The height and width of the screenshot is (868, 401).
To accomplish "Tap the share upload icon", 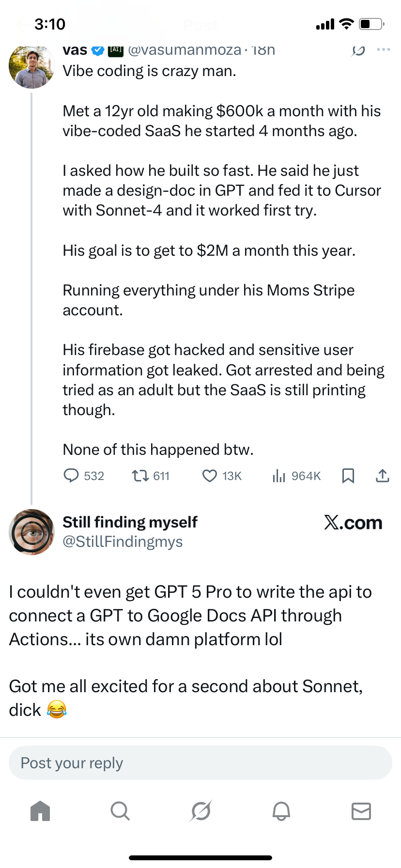I will (383, 476).
